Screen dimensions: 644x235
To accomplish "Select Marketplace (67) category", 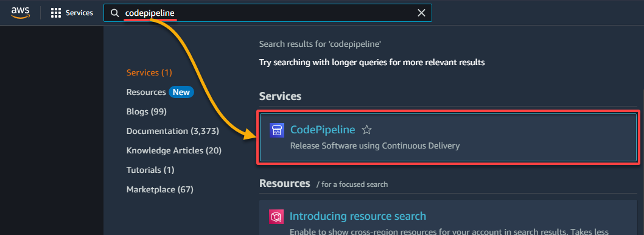I will point(159,190).
